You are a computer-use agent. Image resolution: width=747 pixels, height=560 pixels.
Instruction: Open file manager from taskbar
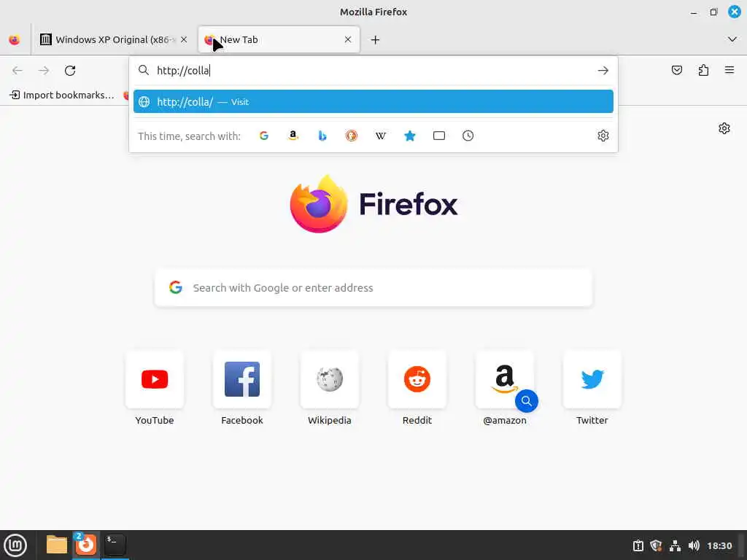click(x=57, y=545)
